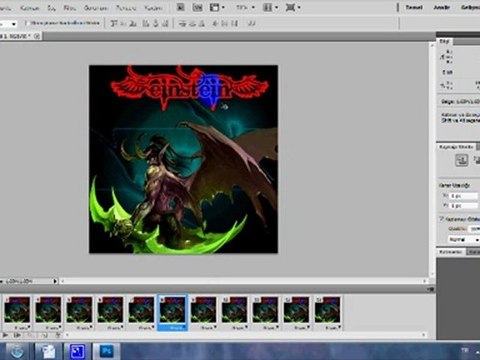Expand the Arrange Documents dropdown arrow

click(277, 7)
